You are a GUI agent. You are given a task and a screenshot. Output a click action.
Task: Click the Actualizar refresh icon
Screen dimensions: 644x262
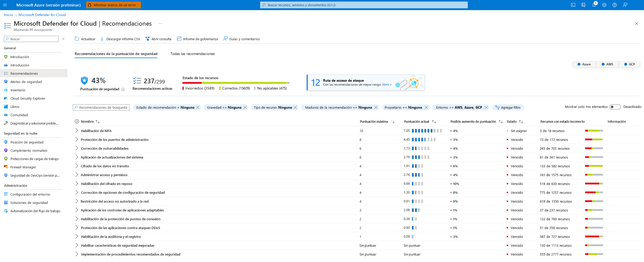pyautogui.click(x=77, y=39)
